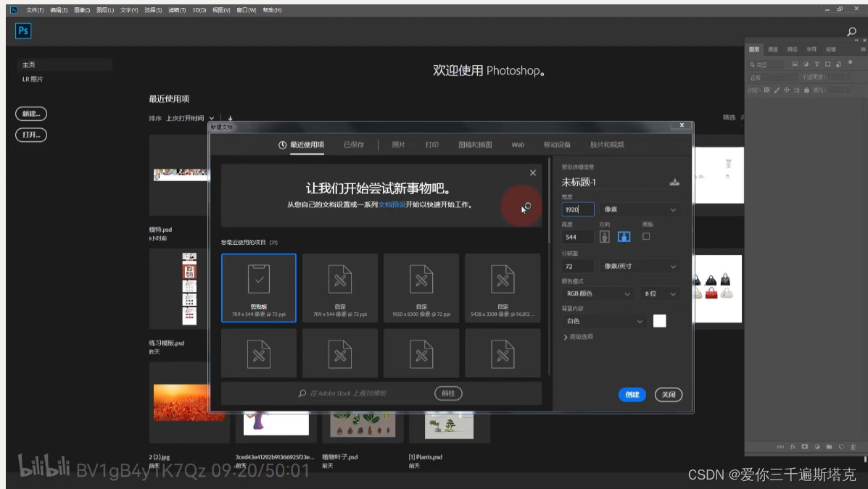The height and width of the screenshot is (489, 868).
Task: Open the RGB 颜色 color mode dropdown
Action: tap(598, 293)
